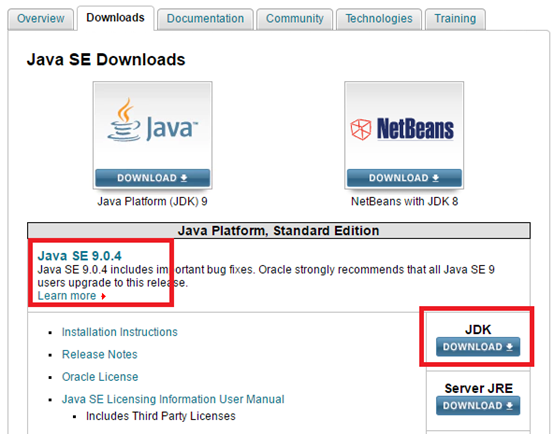Click the red arrow beside Learn more

(x=103, y=296)
